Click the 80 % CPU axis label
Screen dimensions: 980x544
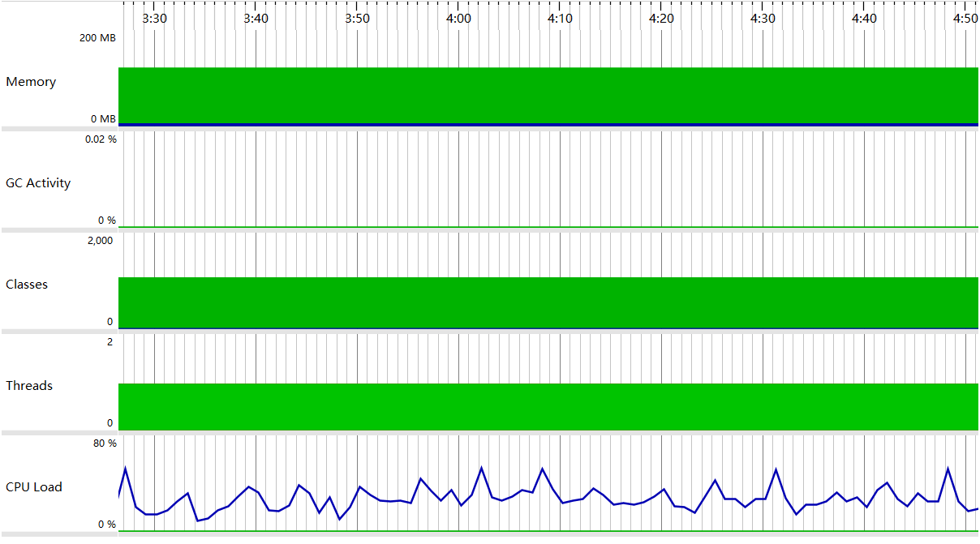point(105,443)
